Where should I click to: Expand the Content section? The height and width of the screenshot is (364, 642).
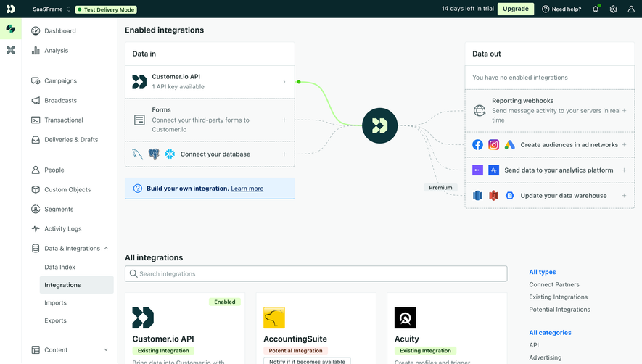pos(106,350)
